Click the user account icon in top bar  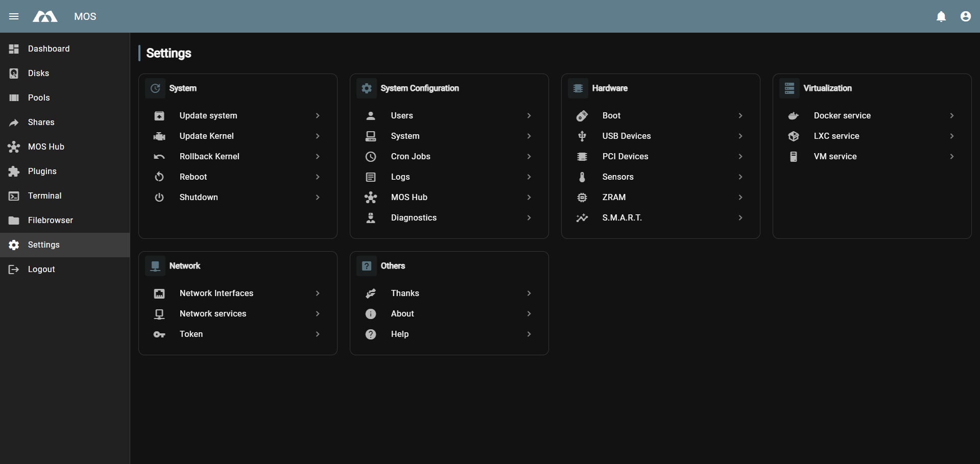coord(966,16)
